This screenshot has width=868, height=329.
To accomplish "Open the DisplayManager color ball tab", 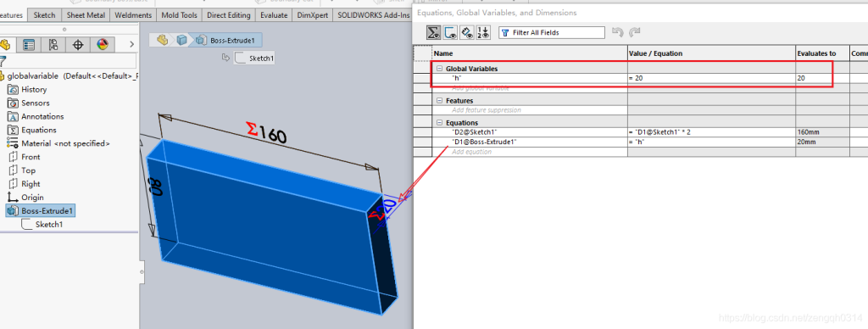I will tap(103, 45).
